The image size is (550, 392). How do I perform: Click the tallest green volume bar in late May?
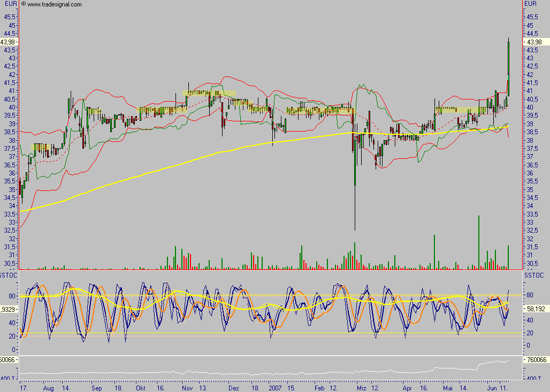[479, 242]
